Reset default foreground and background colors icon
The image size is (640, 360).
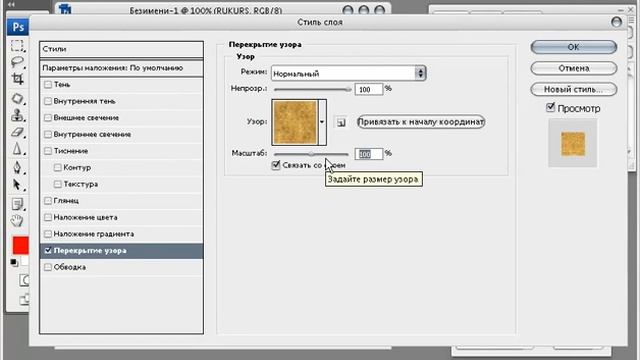(x=14, y=262)
